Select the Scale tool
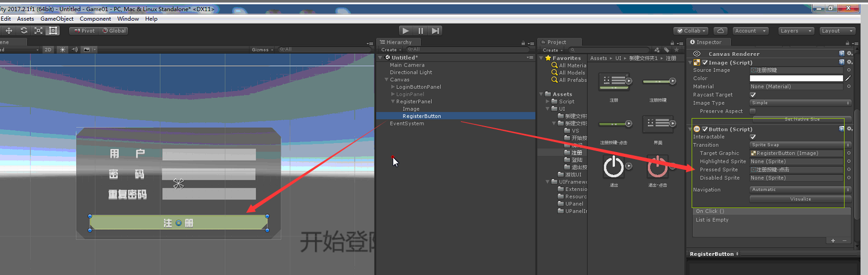The width and height of the screenshot is (868, 275). point(38,31)
